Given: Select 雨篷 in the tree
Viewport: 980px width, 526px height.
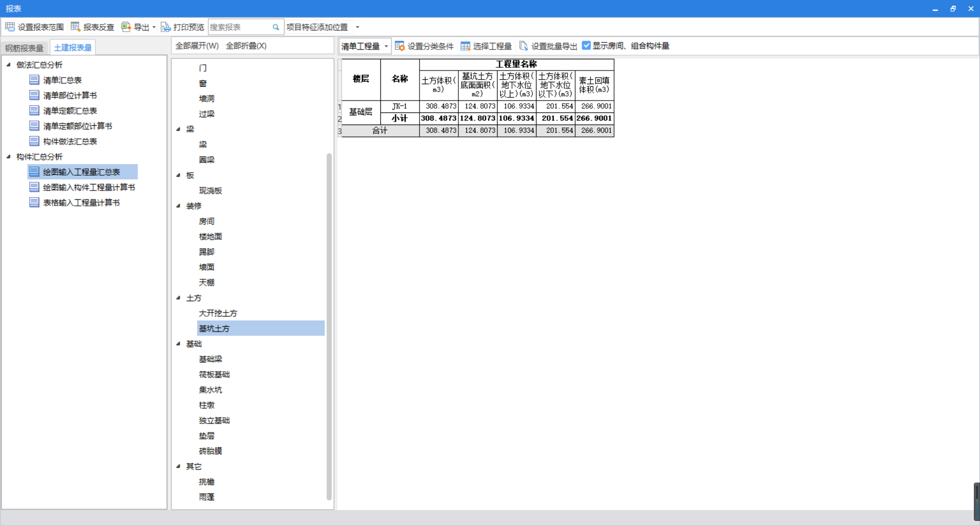Looking at the screenshot, I should pyautogui.click(x=207, y=497).
